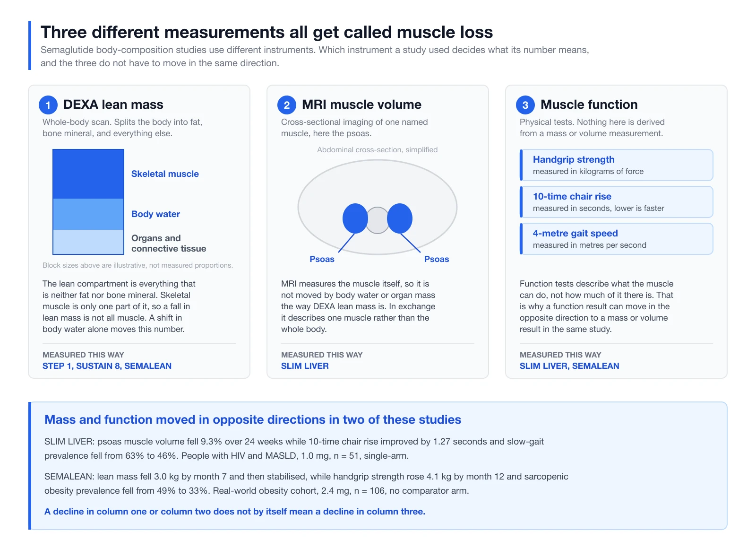The image size is (756, 558).
Task: Open the 4-metre gait speed card
Action: [x=616, y=239]
